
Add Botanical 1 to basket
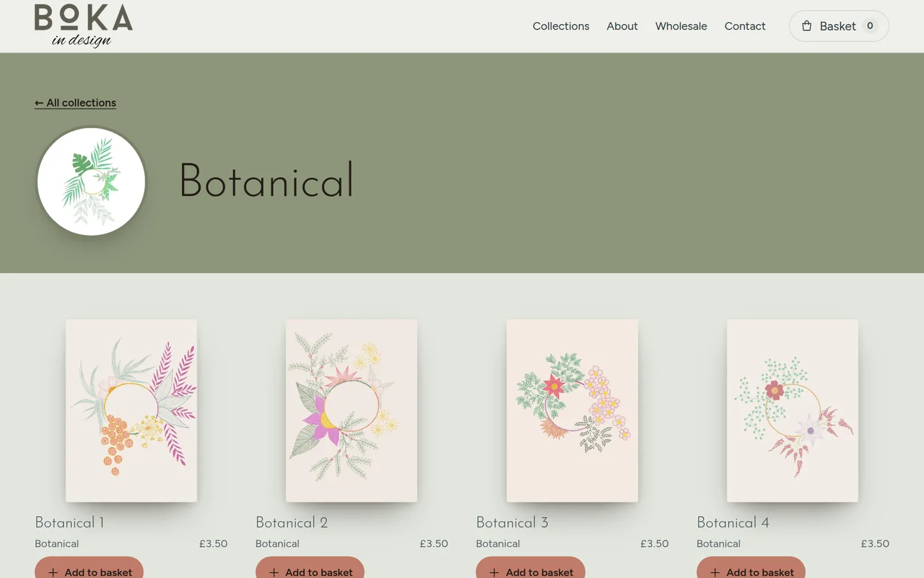[90, 568]
